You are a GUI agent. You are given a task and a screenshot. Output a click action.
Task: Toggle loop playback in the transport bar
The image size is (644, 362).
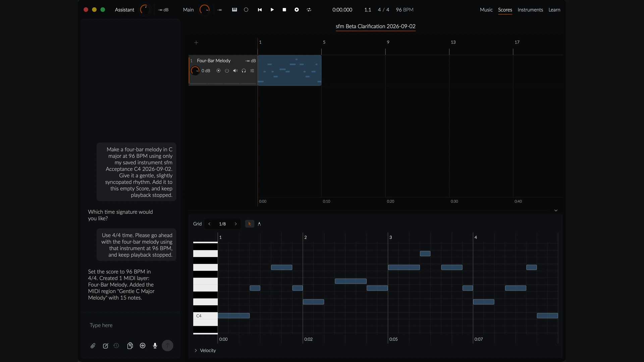pyautogui.click(x=309, y=10)
